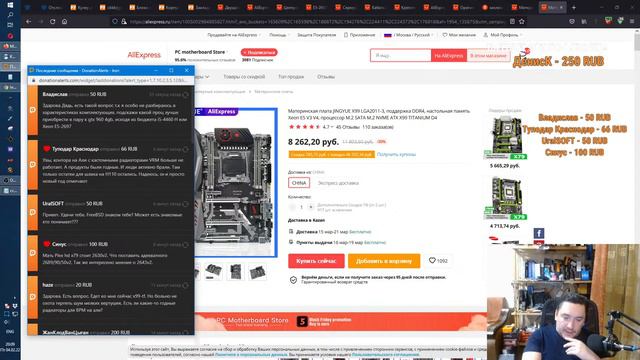Image resolution: width=640 pixels, height=360 pixels.
Task: Click circle icon on UralSOFT donation
Action: point(186,204)
